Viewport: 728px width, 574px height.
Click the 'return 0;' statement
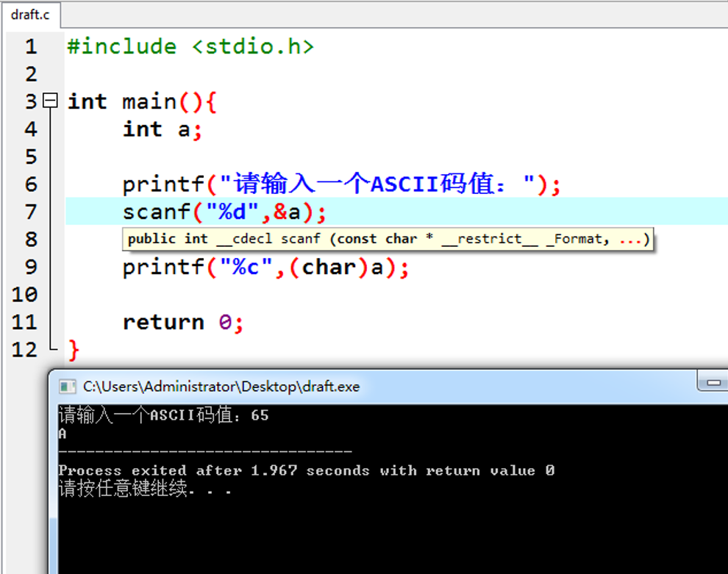click(183, 323)
